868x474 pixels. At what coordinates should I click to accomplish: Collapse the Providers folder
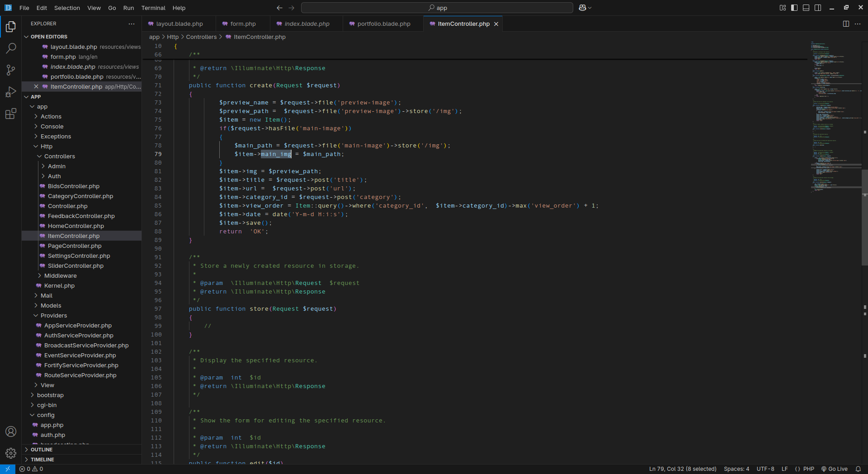(x=53, y=316)
